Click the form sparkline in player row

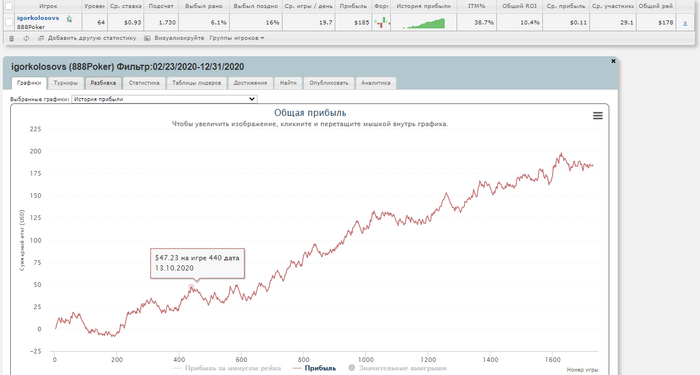pos(381,22)
